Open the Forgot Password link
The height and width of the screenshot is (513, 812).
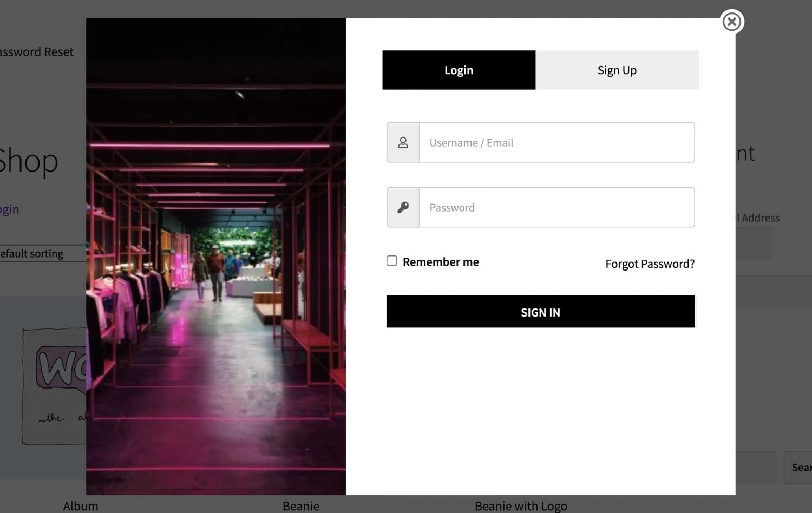click(650, 264)
